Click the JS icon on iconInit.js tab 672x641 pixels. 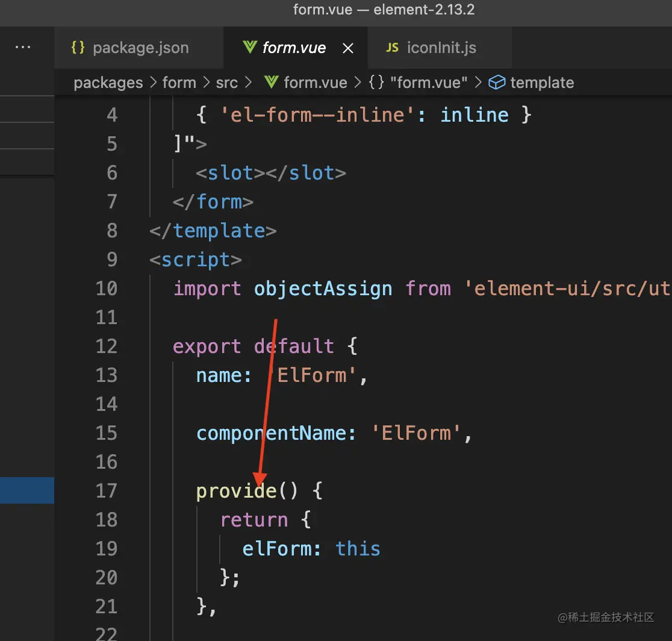pyautogui.click(x=392, y=48)
